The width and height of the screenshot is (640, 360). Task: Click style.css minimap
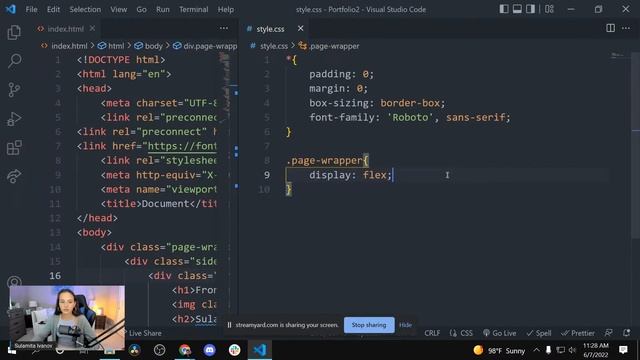(x=617, y=56)
